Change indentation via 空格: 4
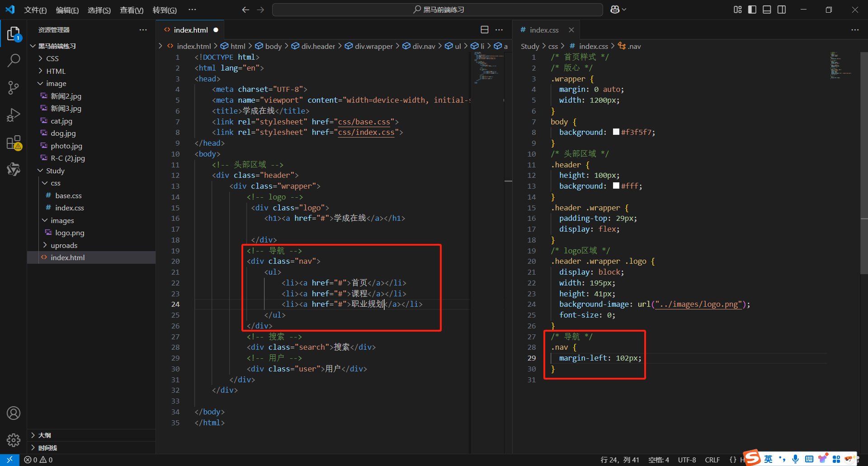The height and width of the screenshot is (466, 868). pyautogui.click(x=659, y=460)
